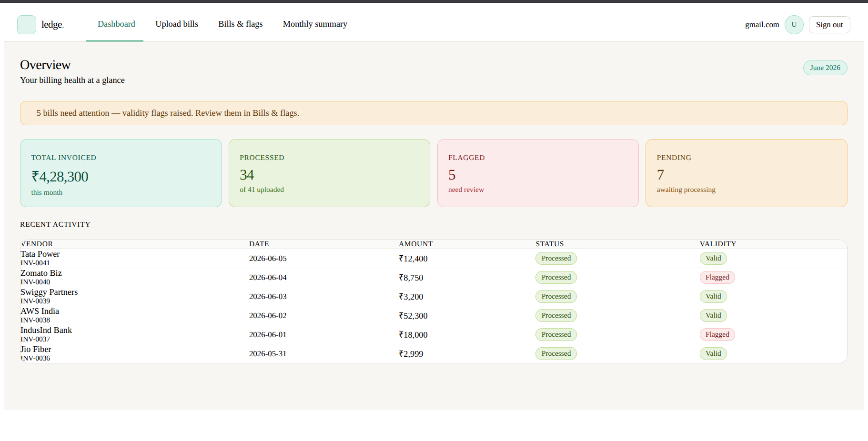
Task: Go to the Bills & flags tab
Action: (241, 24)
